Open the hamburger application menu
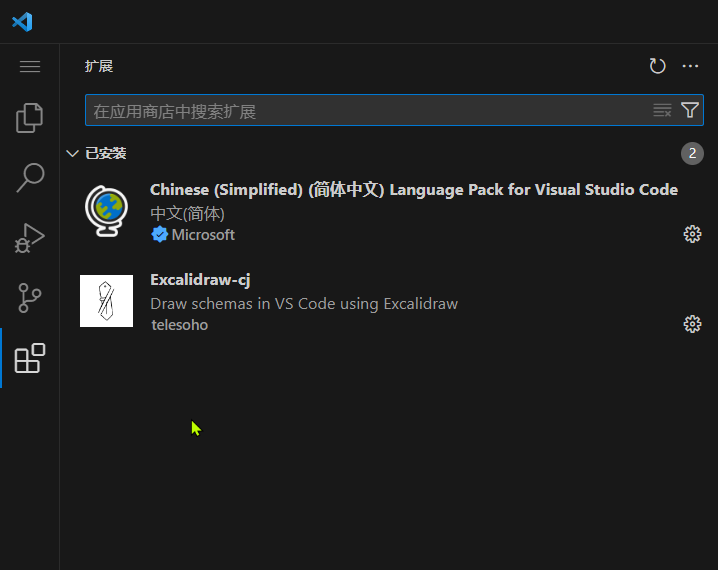Screen dimensions: 718x570 30,66
